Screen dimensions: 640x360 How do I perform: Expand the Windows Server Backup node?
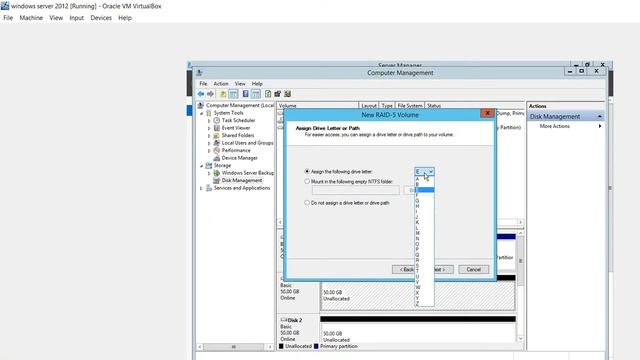tap(209, 173)
